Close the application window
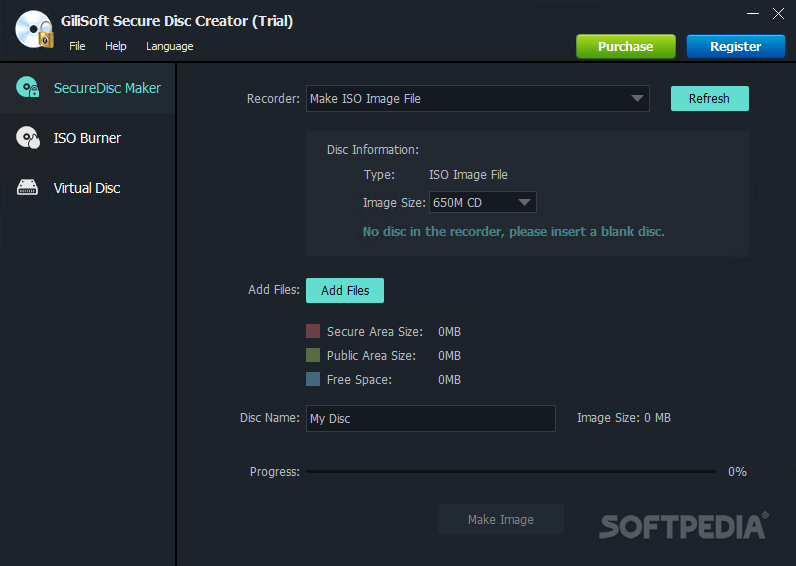Image resolution: width=796 pixels, height=566 pixels. pyautogui.click(x=778, y=14)
